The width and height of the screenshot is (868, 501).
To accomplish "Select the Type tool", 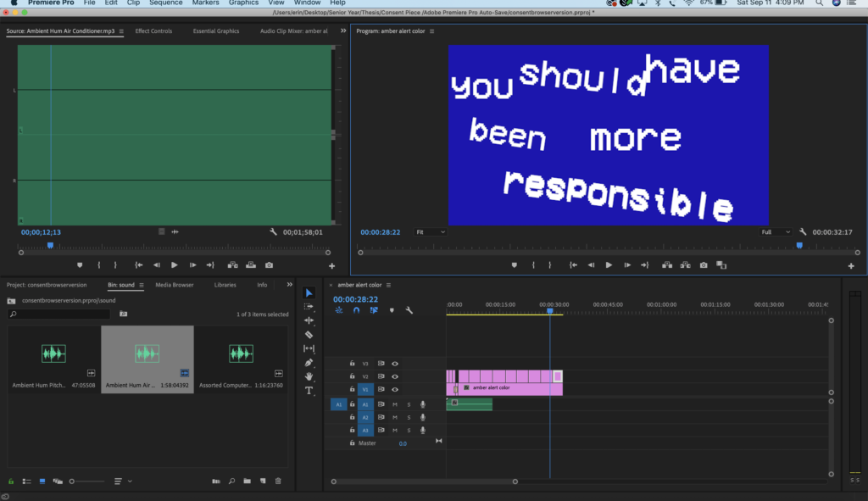I will pyautogui.click(x=309, y=391).
